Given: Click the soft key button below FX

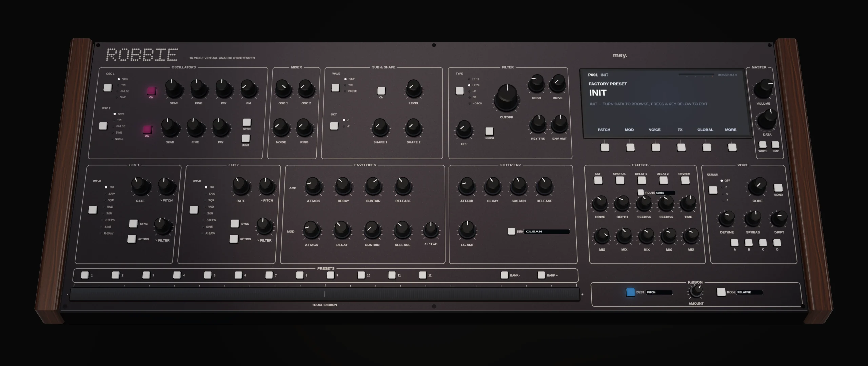Looking at the screenshot, I should click(x=681, y=147).
